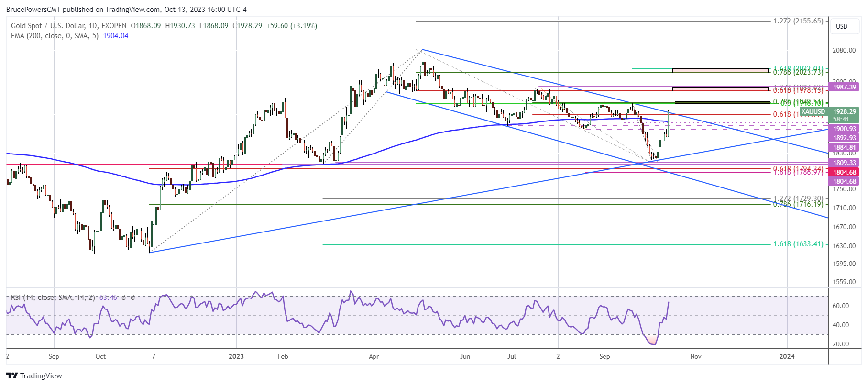Click the 1.618 (1633.41) Fibonacci label
The height and width of the screenshot is (386, 868).
pyautogui.click(x=798, y=244)
